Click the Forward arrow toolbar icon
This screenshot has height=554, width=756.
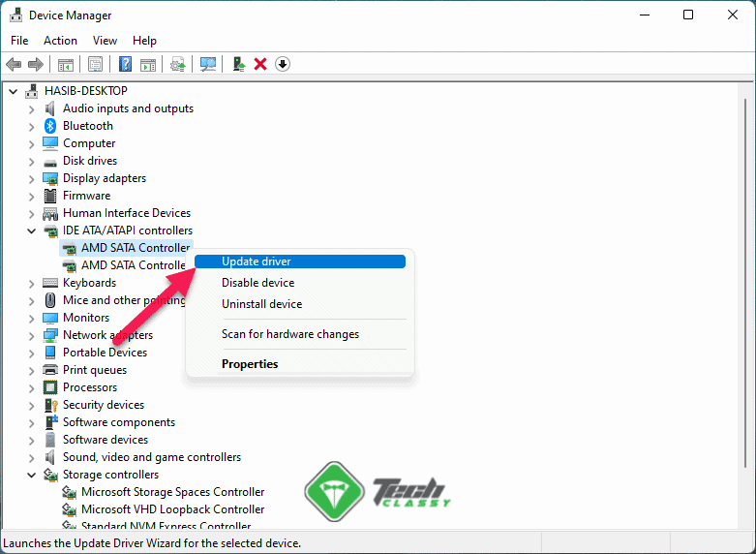tap(36, 64)
